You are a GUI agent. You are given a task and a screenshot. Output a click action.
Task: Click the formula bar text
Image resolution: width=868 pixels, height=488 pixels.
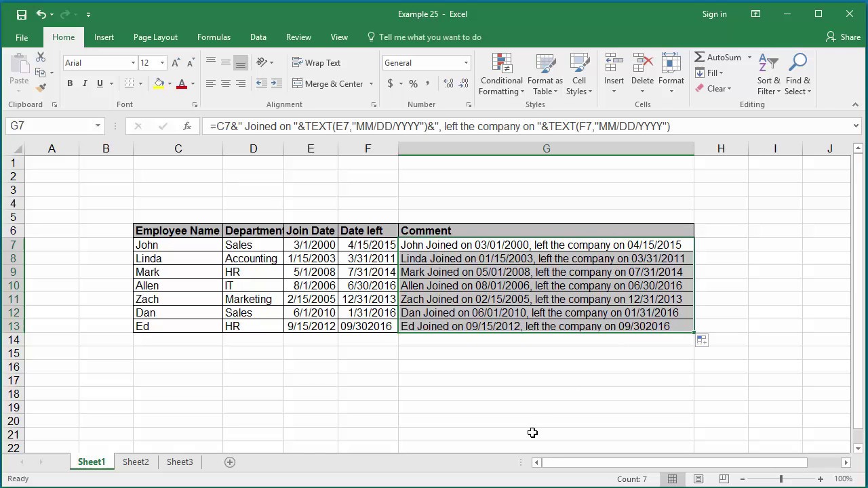click(440, 126)
